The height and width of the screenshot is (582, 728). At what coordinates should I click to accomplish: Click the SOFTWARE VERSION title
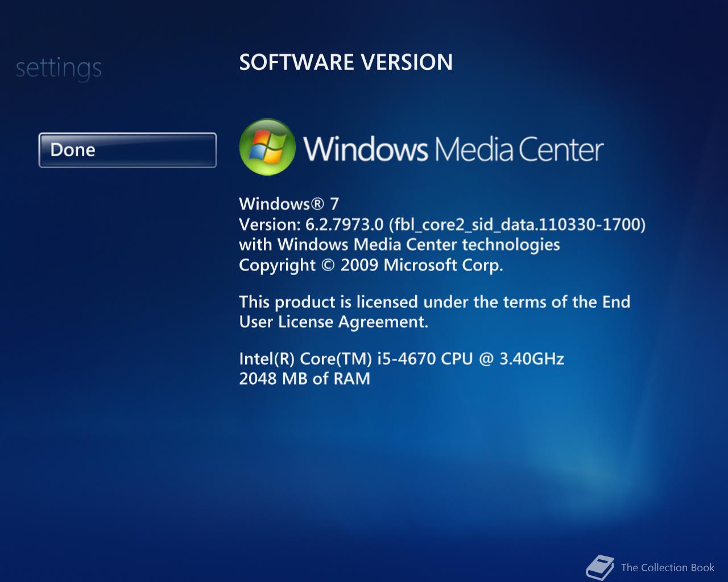click(x=346, y=62)
